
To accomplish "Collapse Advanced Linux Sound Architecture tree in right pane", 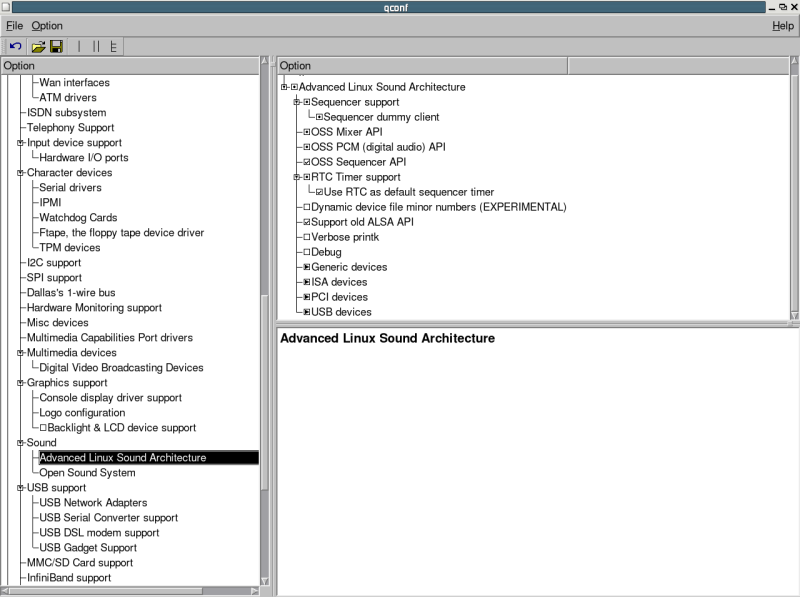I will click(x=284, y=87).
